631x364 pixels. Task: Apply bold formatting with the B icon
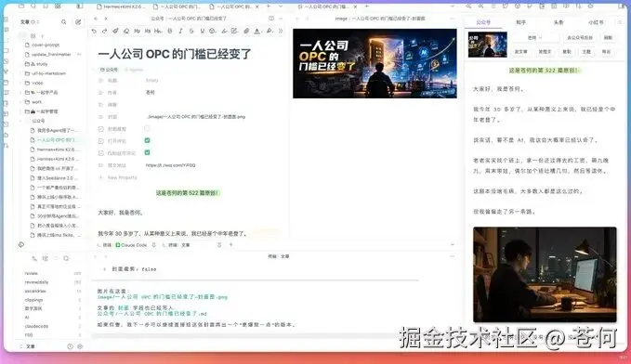pyautogui.click(x=169, y=31)
